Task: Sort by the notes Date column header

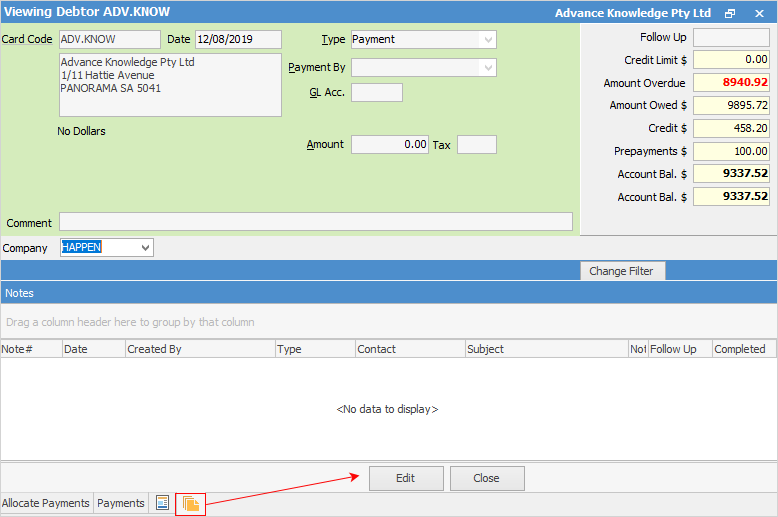Action: 94,349
